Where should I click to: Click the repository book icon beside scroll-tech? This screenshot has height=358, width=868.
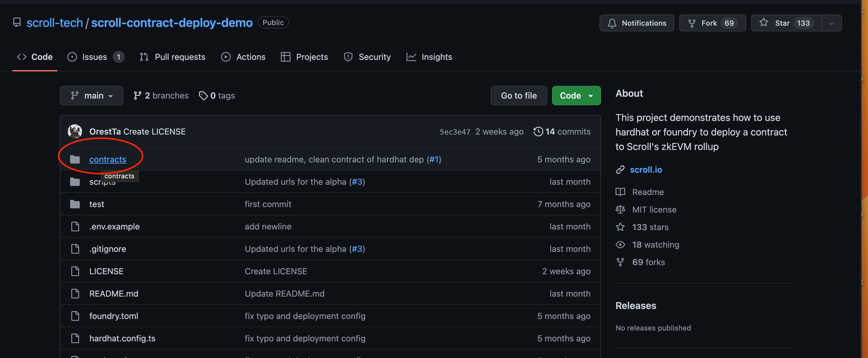pyautogui.click(x=17, y=23)
